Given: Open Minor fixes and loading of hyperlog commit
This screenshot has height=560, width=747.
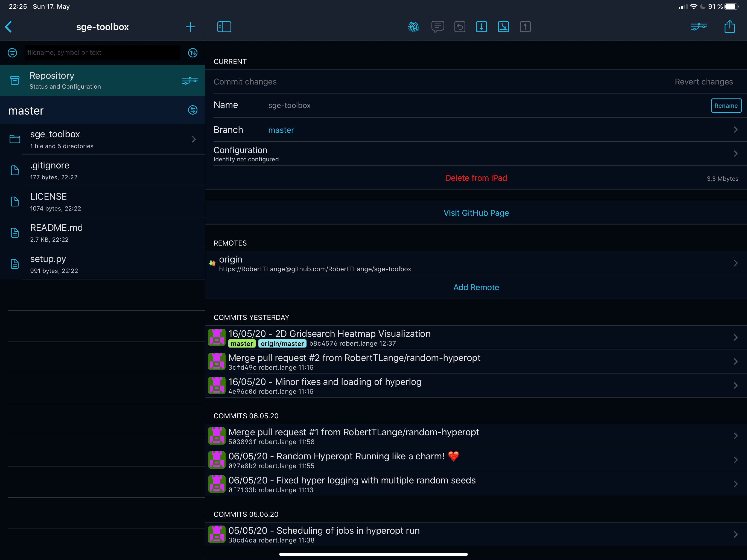Looking at the screenshot, I should (476, 386).
